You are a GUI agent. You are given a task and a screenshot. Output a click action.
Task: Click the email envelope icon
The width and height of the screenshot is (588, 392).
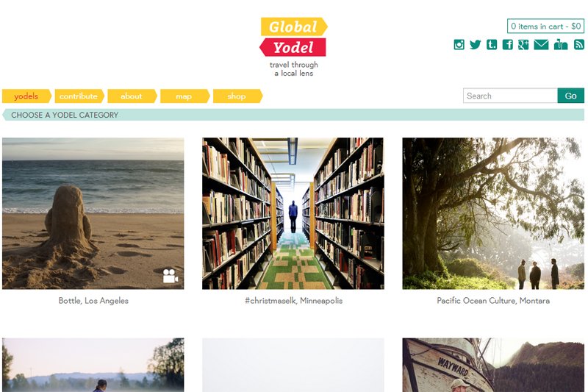(541, 45)
